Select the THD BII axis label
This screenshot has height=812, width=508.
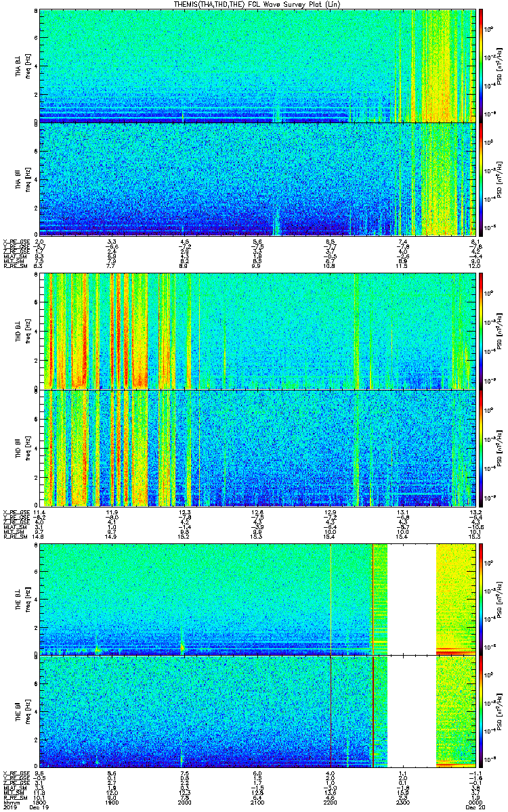point(18,447)
